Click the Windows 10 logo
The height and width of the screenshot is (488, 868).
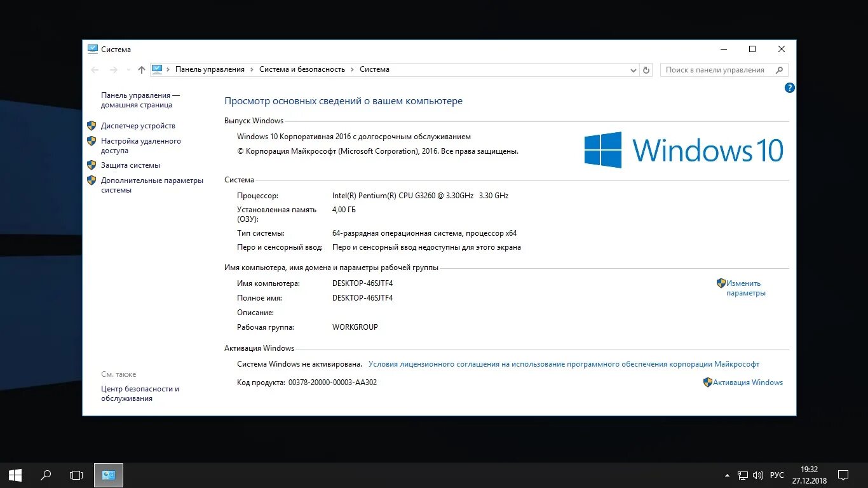pos(684,150)
